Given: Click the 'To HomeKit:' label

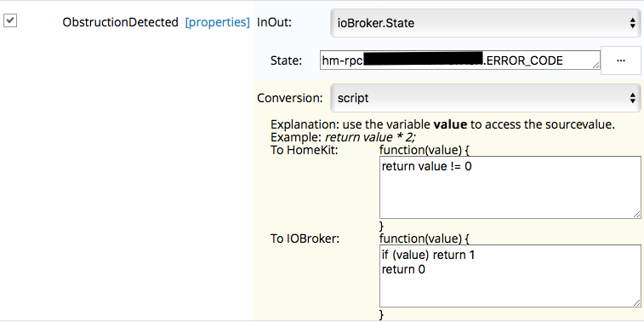Looking at the screenshot, I should pos(304,150).
